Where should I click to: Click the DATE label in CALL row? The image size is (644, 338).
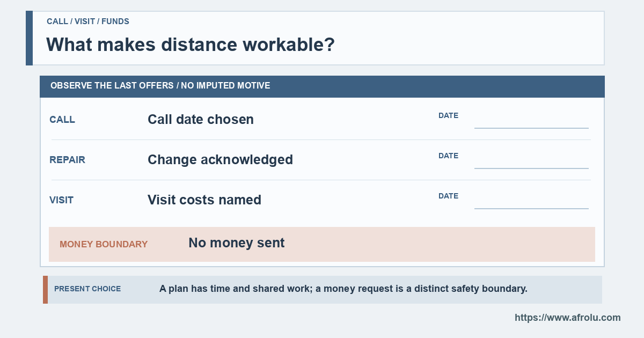coord(448,115)
